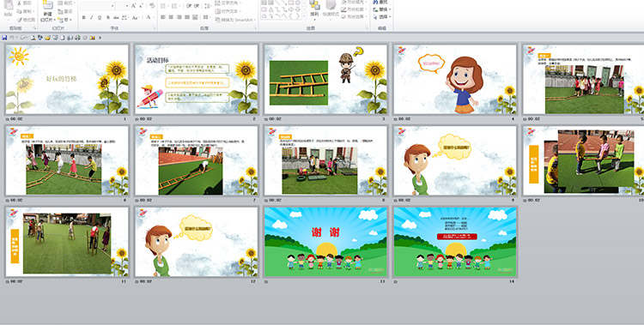644x325 pixels.
Task: Open the Replace (替换) dropdown
Action: pyautogui.click(x=382, y=9)
